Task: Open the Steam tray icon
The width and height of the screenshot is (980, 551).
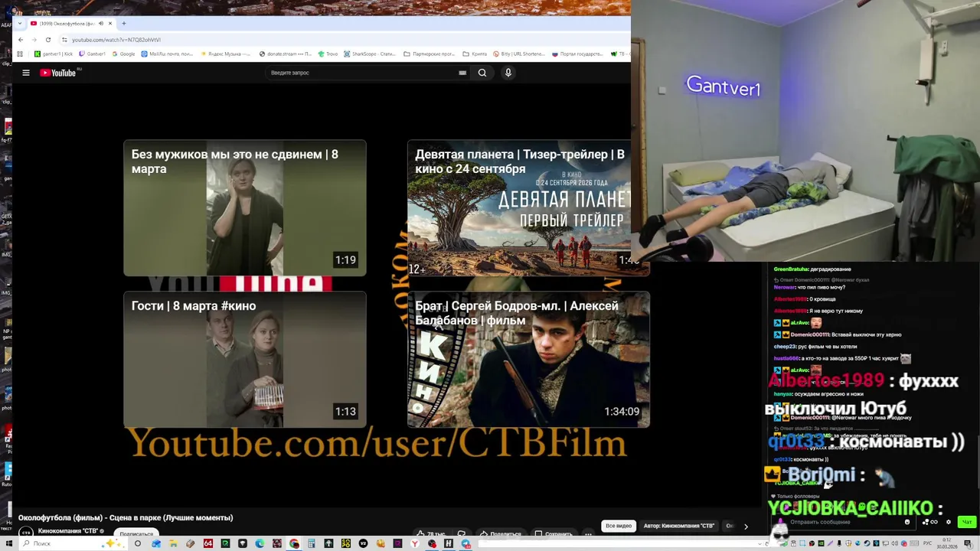Action: [x=867, y=543]
